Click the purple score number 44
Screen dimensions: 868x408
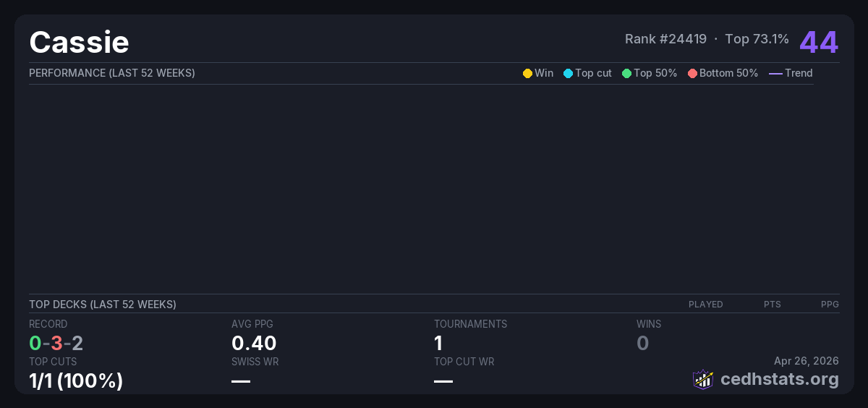point(818,42)
